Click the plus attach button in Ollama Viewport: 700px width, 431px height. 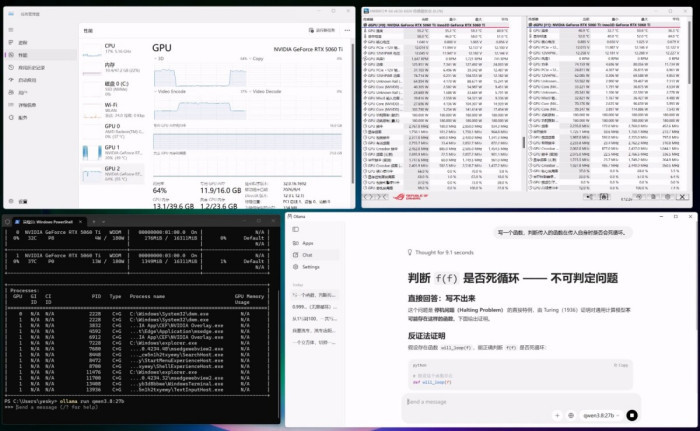point(557,416)
